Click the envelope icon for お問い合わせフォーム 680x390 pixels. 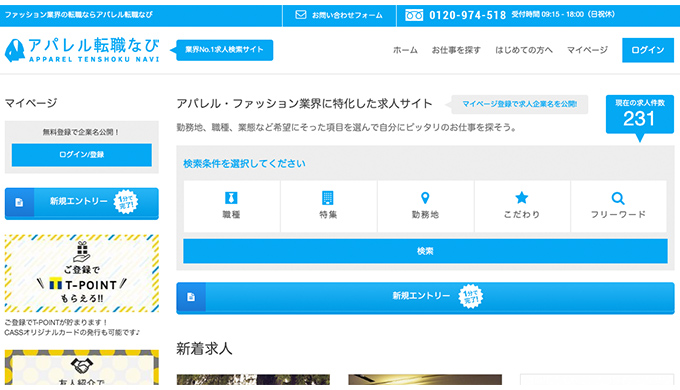pyautogui.click(x=301, y=15)
